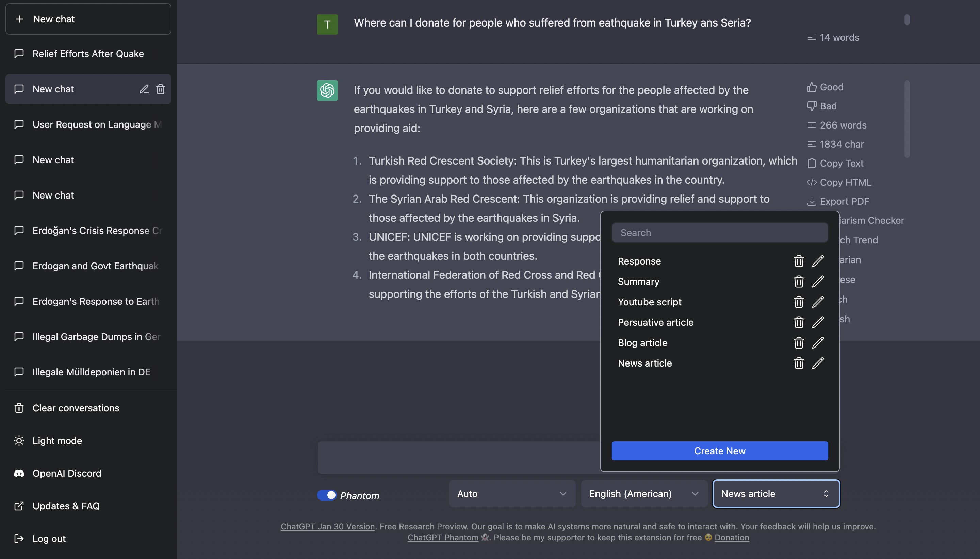This screenshot has width=980, height=559.
Task: Open the News article template selector
Action: click(776, 493)
